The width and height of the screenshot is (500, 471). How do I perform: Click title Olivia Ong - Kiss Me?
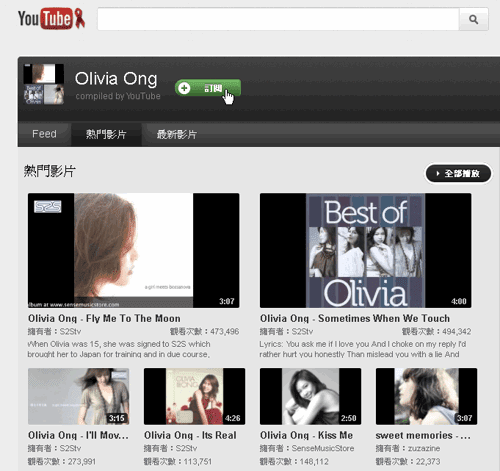click(307, 435)
